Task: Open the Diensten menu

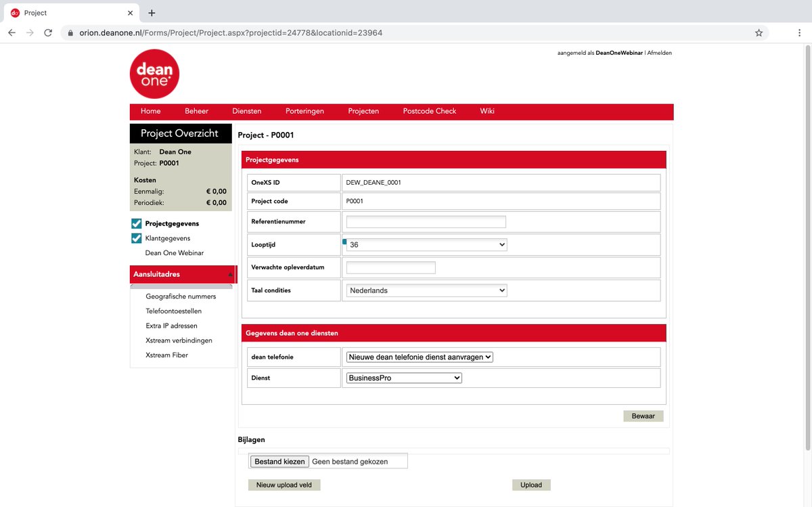Action: pos(246,111)
